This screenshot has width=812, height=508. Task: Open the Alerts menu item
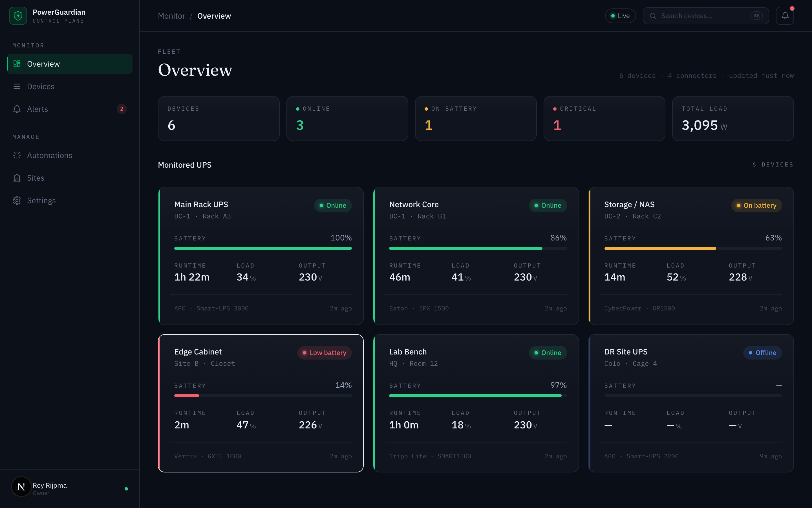click(69, 109)
